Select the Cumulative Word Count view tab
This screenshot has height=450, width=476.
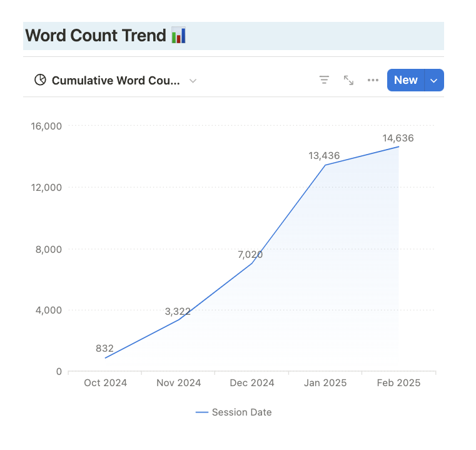coord(116,81)
